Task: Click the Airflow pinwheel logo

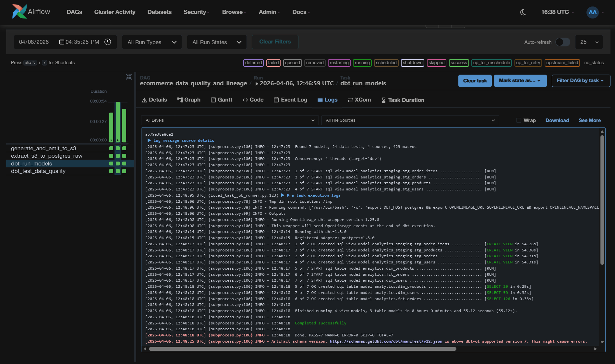Action: tap(19, 12)
